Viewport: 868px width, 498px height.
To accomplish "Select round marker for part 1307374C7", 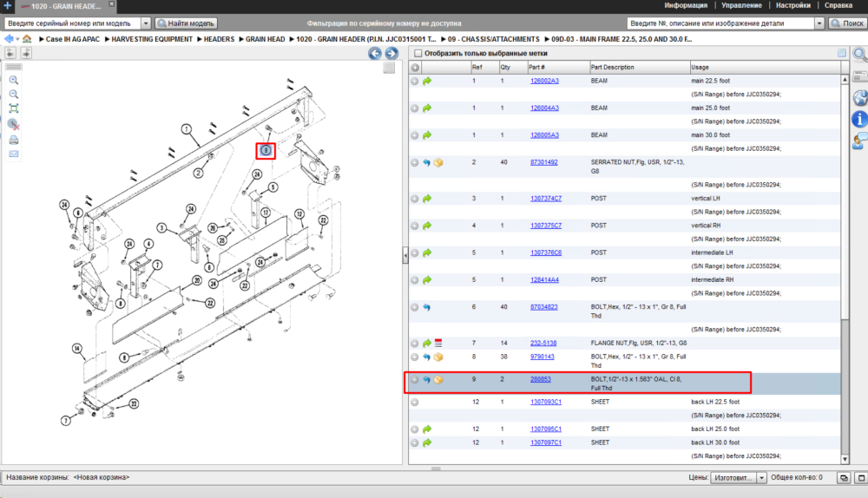I will [415, 198].
